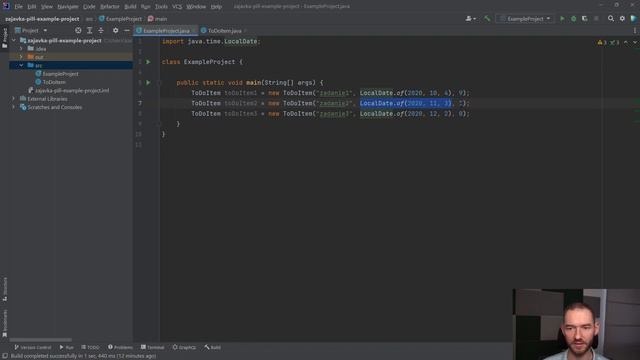
Task: Expand the .idea folder node
Action: [x=21, y=49]
